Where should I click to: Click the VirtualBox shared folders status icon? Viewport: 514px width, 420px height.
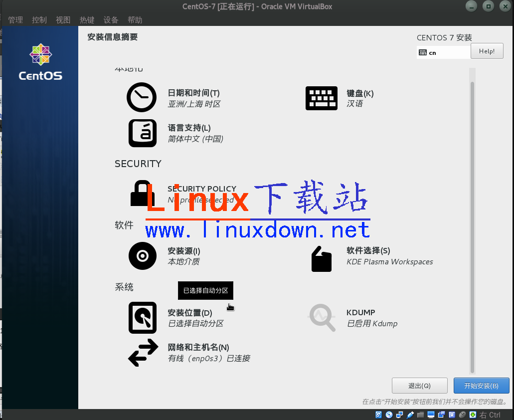click(x=421, y=415)
